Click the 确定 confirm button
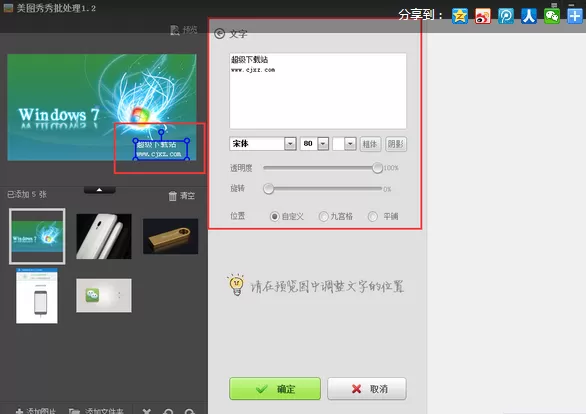586x414 pixels. tap(275, 389)
